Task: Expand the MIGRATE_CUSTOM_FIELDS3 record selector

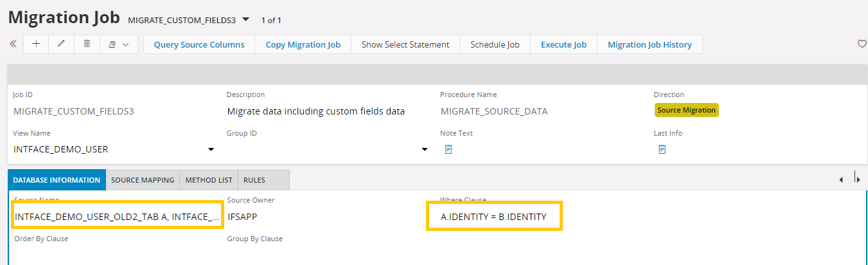Action: [x=245, y=20]
